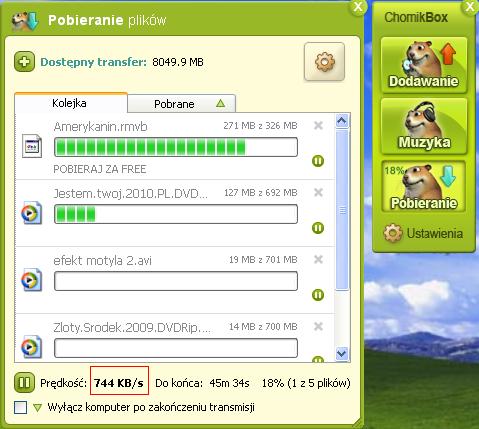Viewport: 479px width, 429px height.
Task: Enable shutdown computer after transmission checkbox
Action: [x=20, y=407]
